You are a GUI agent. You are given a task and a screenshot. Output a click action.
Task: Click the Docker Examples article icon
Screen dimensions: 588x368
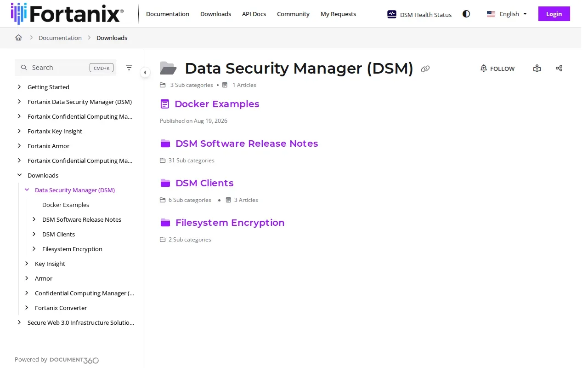[x=165, y=104]
